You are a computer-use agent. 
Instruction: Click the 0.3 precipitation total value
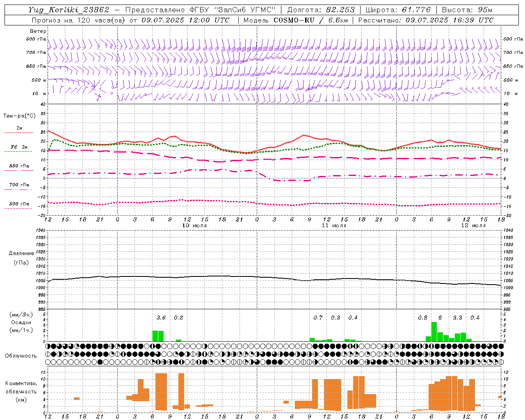coord(336,318)
